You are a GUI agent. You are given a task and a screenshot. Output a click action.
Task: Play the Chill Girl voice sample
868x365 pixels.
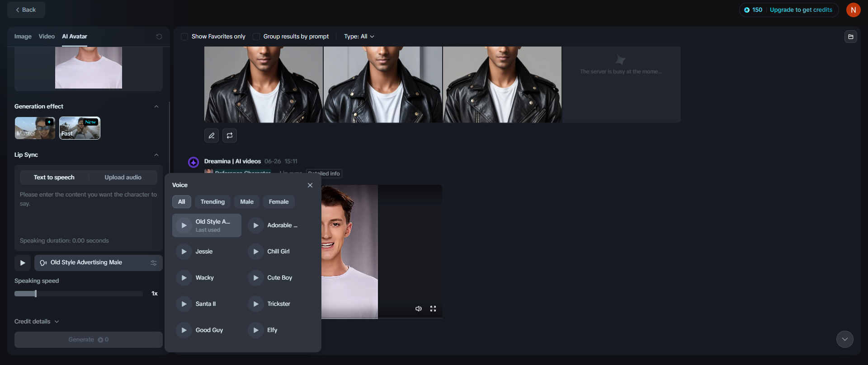tap(256, 252)
